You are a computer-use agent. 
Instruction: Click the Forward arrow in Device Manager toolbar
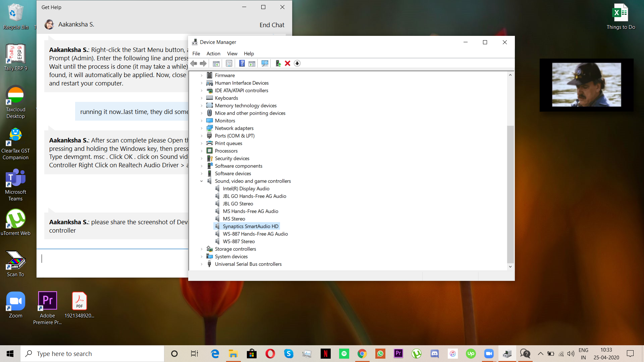203,63
